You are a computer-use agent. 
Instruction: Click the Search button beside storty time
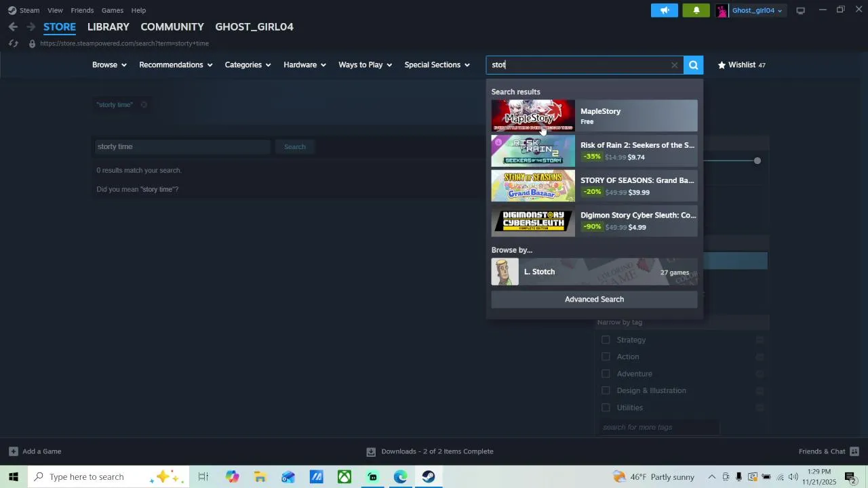(294, 146)
